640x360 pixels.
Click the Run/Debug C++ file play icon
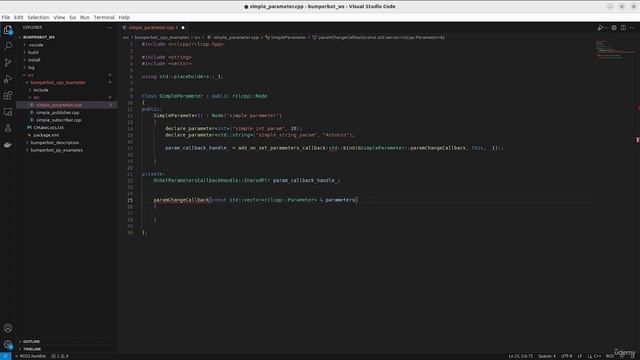600,28
